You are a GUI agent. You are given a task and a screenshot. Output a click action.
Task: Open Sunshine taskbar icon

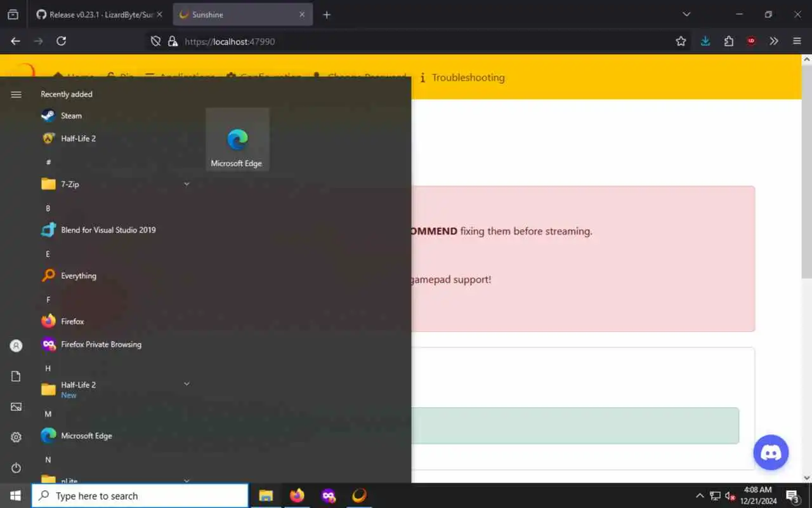(359, 496)
